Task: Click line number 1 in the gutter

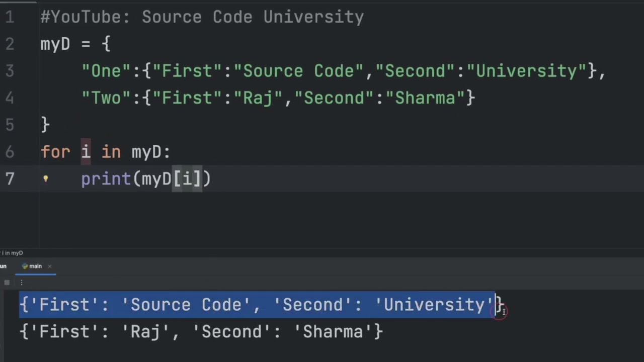Action: click(10, 18)
